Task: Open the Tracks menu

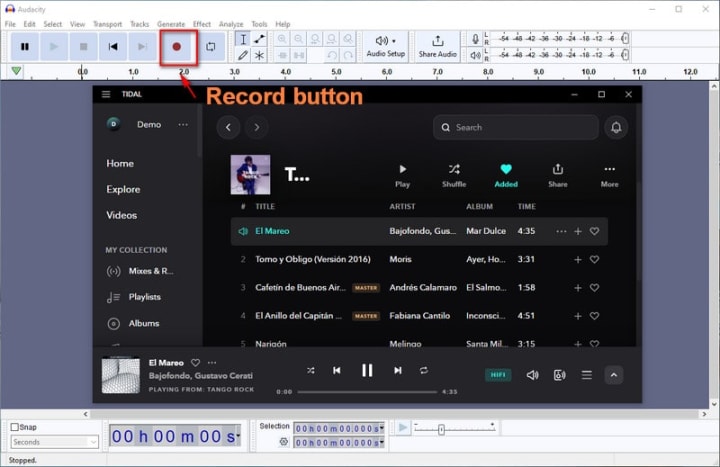Action: 139,24
